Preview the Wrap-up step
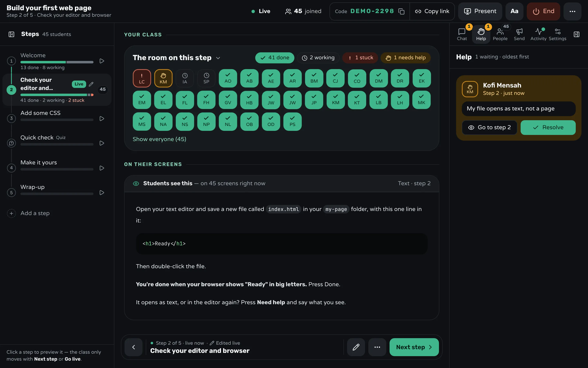This screenshot has height=368, width=588. click(x=102, y=193)
